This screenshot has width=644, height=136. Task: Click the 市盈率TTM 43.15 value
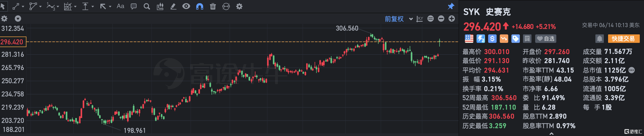(565, 70)
